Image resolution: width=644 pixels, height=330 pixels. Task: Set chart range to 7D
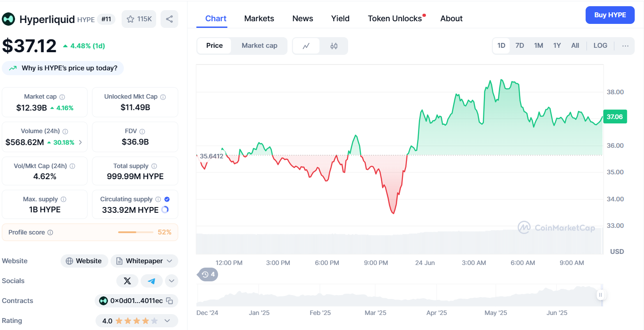click(520, 46)
